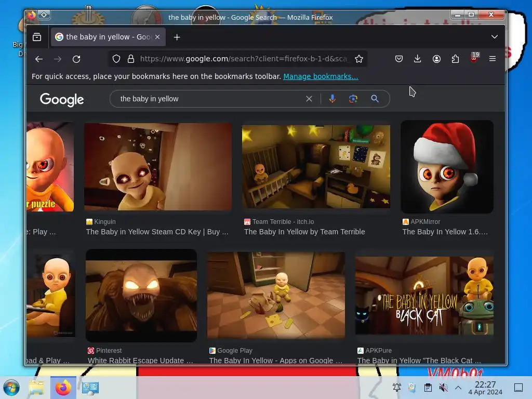
Task: Open the Firefox downloads panel
Action: (418, 59)
